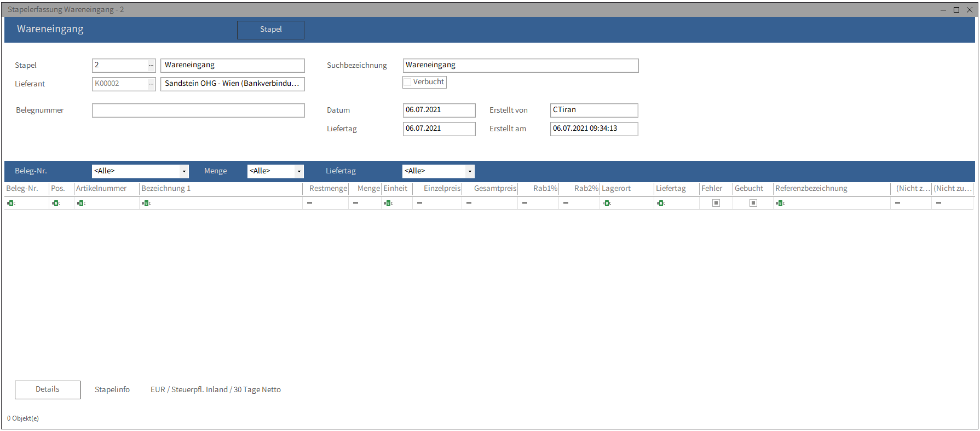Image resolution: width=980 pixels, height=431 pixels.
Task: Open the Lieferant lookup ellipsis button
Action: point(151,84)
